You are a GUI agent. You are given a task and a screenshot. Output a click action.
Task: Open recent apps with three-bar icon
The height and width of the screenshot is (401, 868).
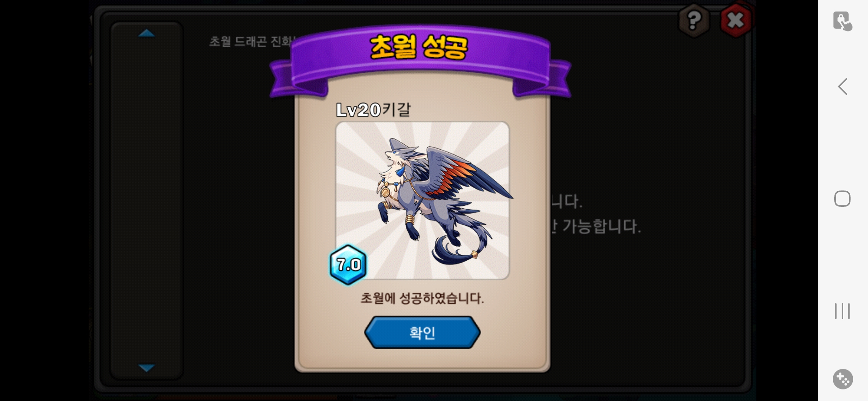tap(842, 311)
